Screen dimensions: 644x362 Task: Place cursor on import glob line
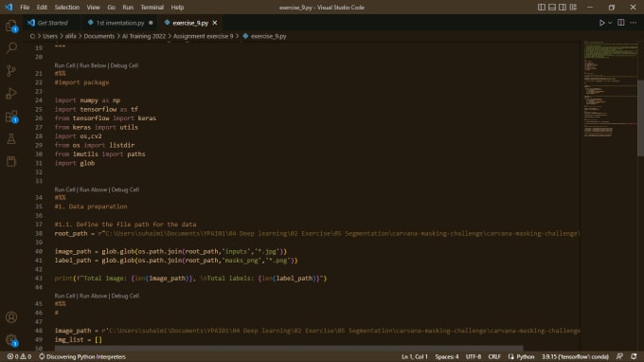pyautogui.click(x=75, y=163)
